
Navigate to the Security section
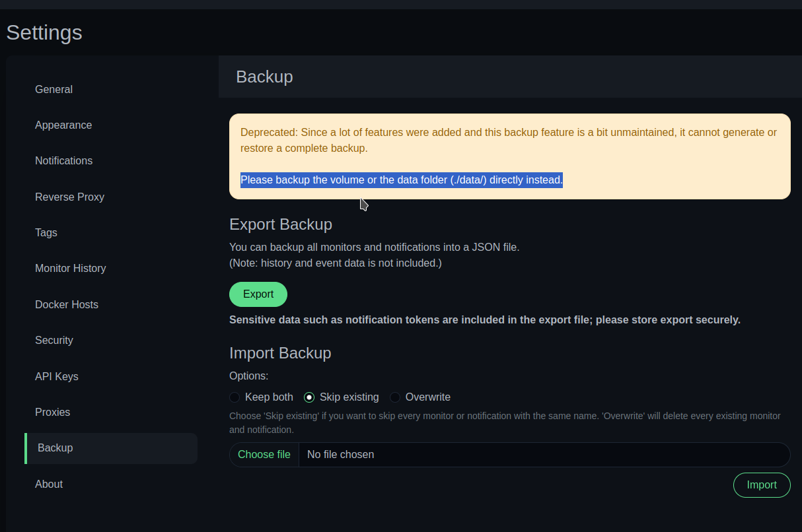54,340
